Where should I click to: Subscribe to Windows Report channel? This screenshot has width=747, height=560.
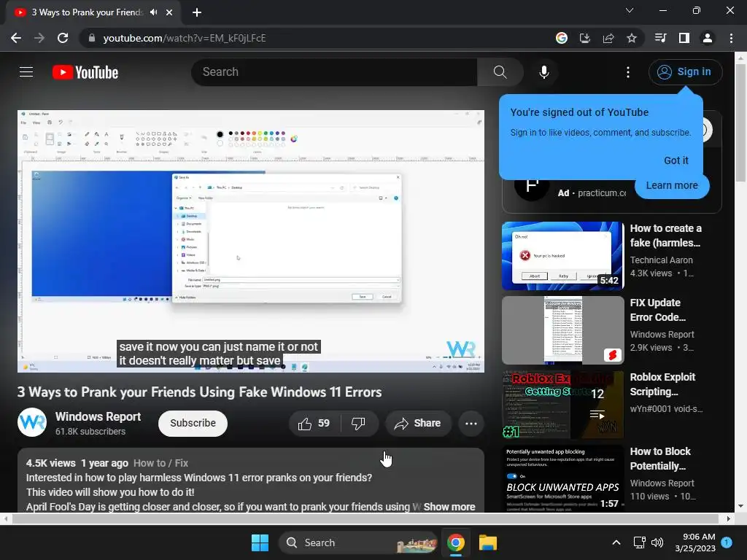[x=193, y=424]
